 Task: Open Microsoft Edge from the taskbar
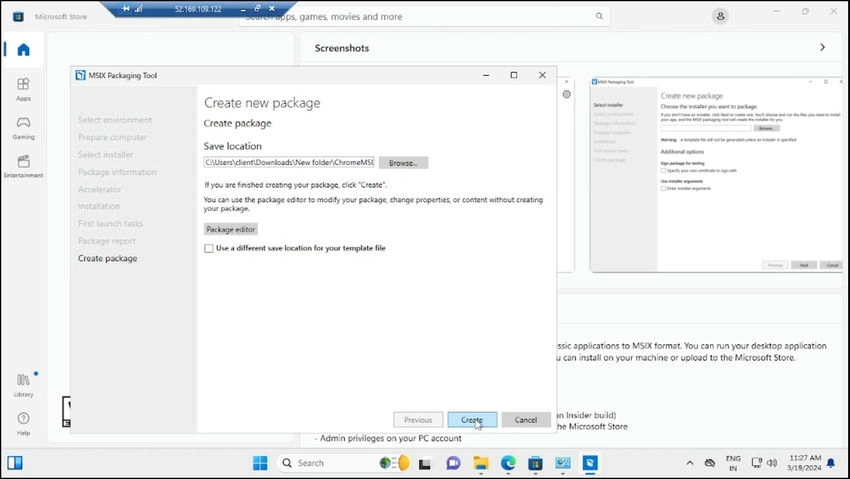click(508, 463)
